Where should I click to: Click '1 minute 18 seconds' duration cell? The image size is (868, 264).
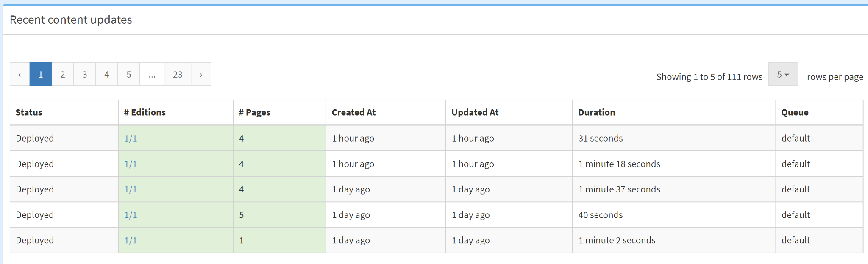674,164
